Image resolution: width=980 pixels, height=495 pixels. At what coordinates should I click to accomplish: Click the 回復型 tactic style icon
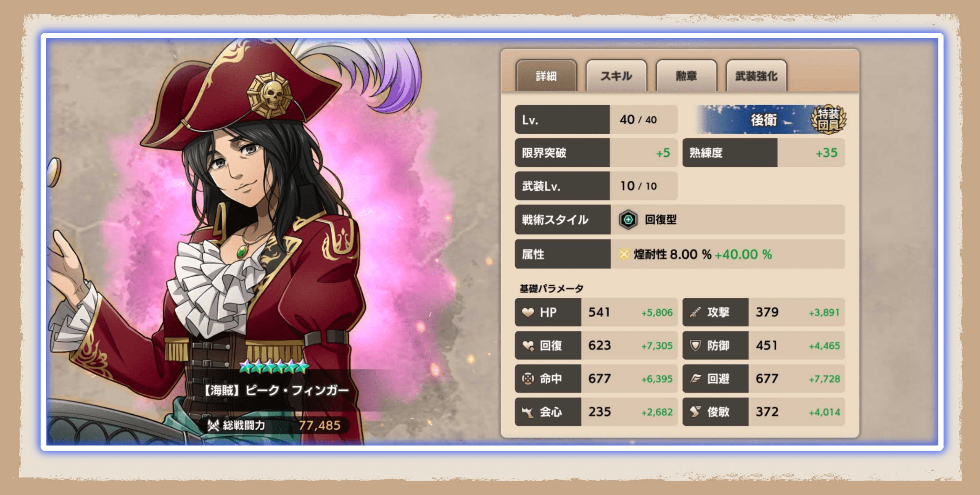(x=628, y=220)
